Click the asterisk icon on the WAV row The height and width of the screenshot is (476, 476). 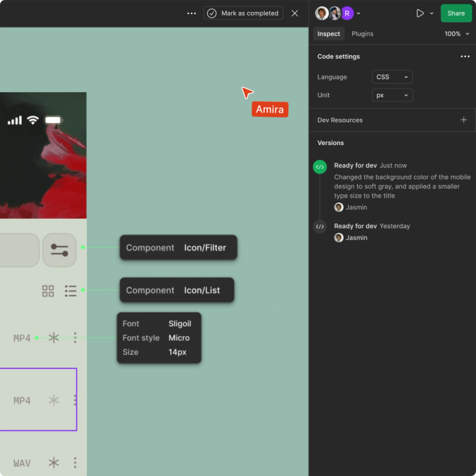click(53, 462)
